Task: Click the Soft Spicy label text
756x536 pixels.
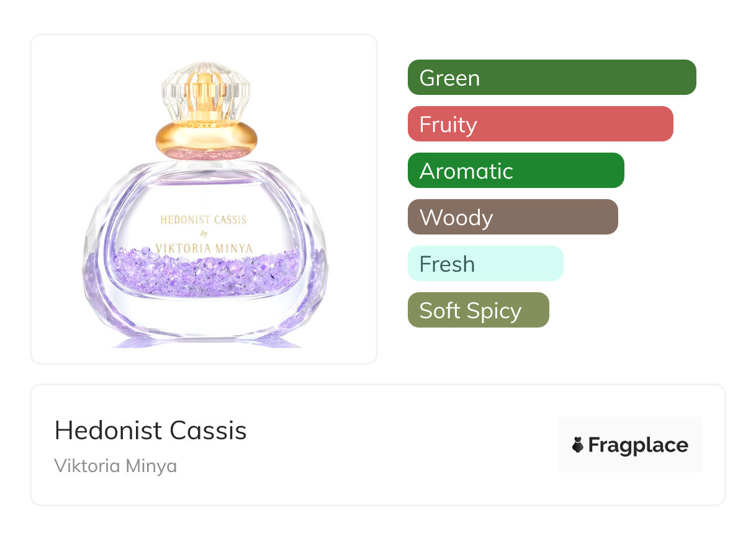Action: click(470, 311)
